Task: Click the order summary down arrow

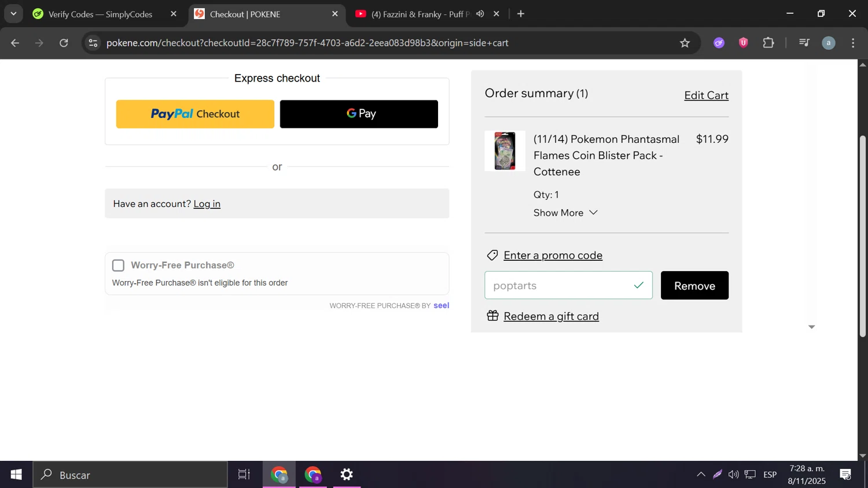Action: coord(811,327)
